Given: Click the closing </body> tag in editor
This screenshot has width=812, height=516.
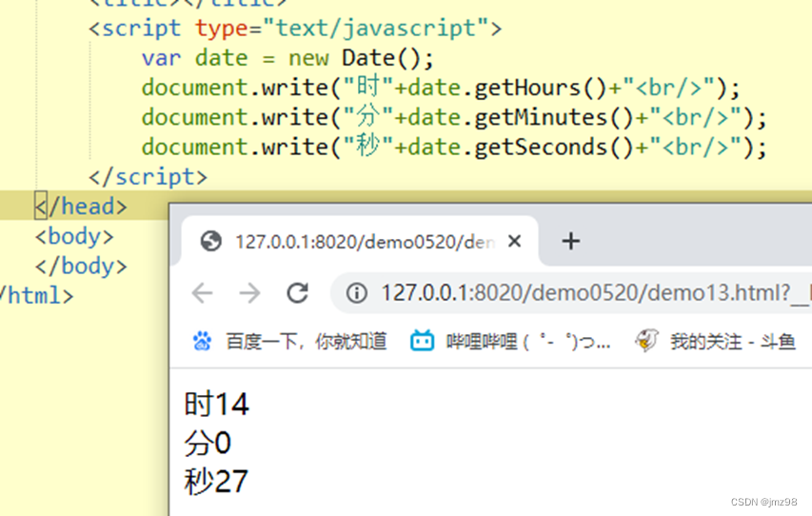Looking at the screenshot, I should pyautogui.click(x=81, y=267).
